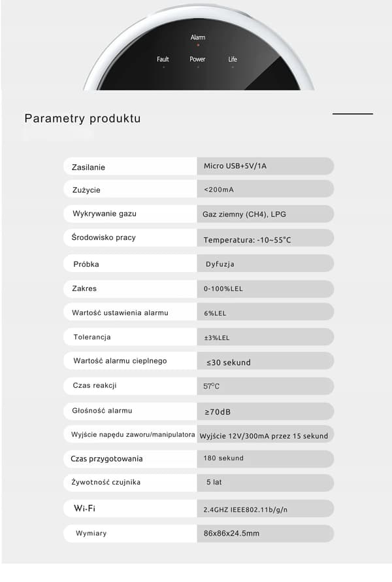This screenshot has width=392, height=582.
Task: Click the 86x86x24.5mm dimensions value
Action: click(x=231, y=534)
